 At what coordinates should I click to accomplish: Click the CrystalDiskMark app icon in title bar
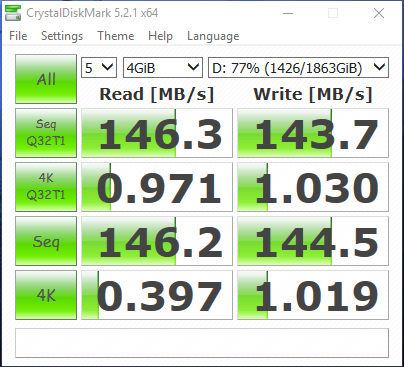(x=13, y=13)
